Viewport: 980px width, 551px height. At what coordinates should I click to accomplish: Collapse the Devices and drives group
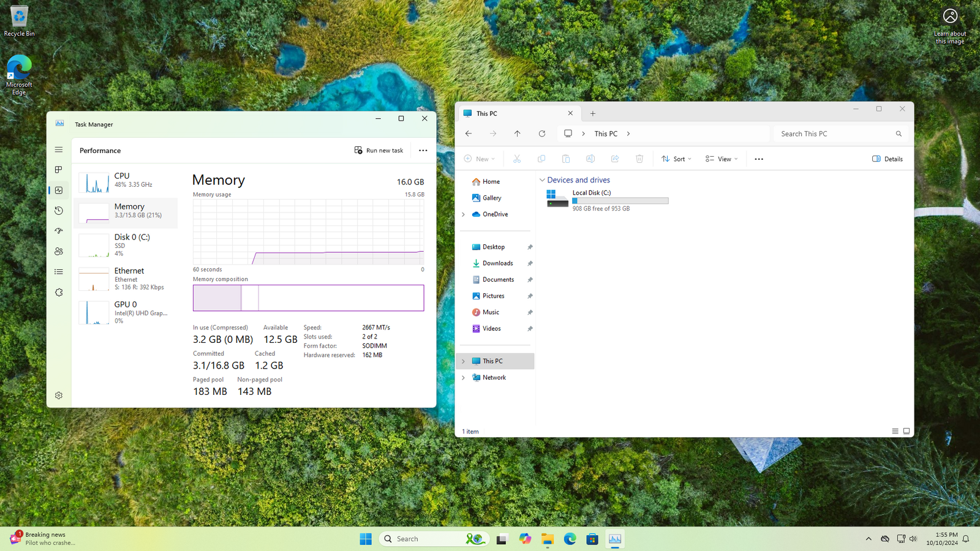tap(542, 180)
